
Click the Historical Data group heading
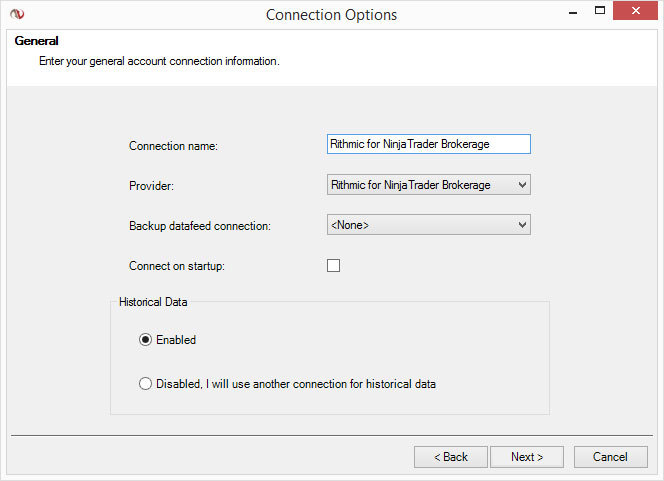click(153, 302)
